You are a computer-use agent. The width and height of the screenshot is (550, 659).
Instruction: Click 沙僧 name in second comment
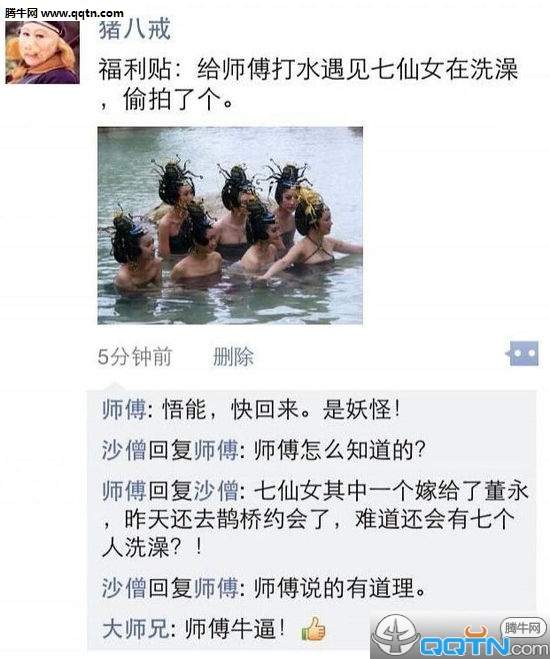(124, 450)
